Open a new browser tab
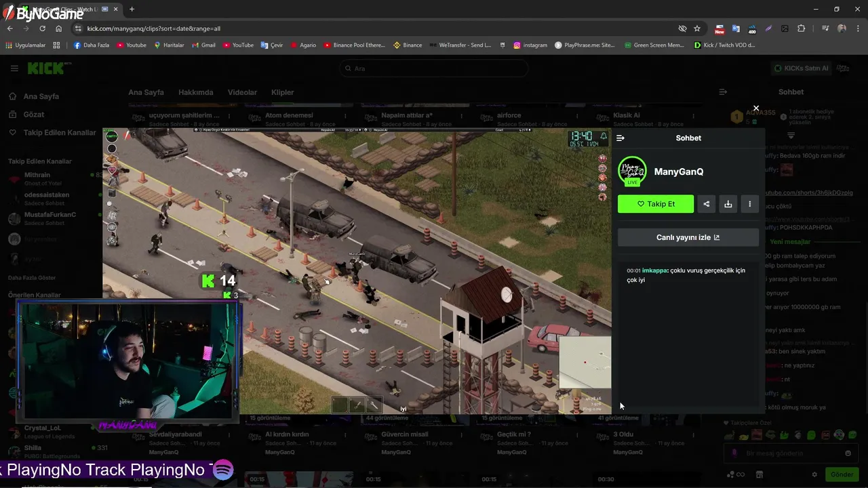The height and width of the screenshot is (488, 868). pos(132,9)
